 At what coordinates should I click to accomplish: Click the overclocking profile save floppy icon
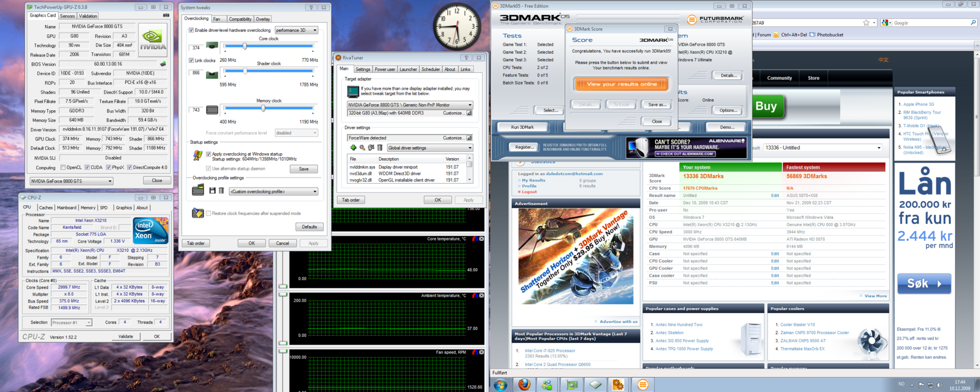(212, 191)
